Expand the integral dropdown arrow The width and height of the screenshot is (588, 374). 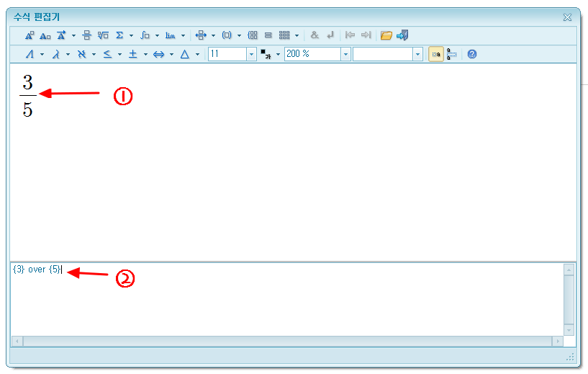[157, 36]
